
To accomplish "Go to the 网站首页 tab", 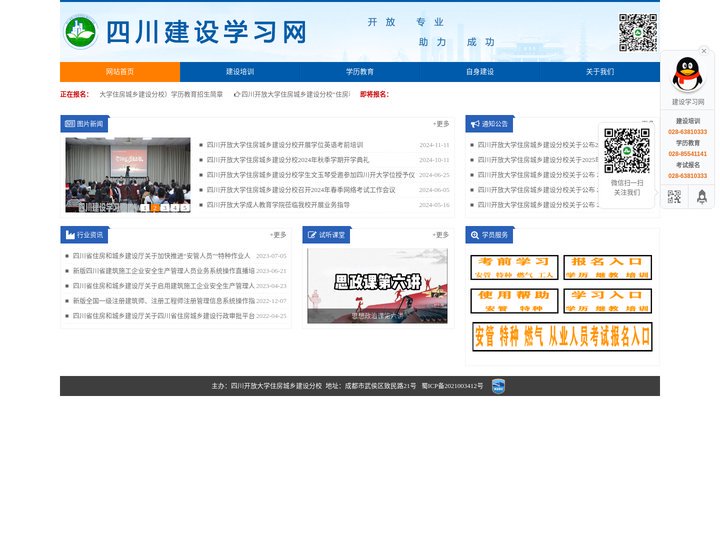I will (120, 72).
